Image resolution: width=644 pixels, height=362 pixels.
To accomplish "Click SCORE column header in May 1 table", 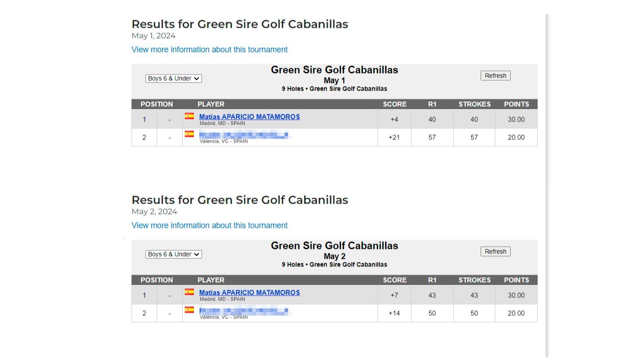I will coord(394,104).
